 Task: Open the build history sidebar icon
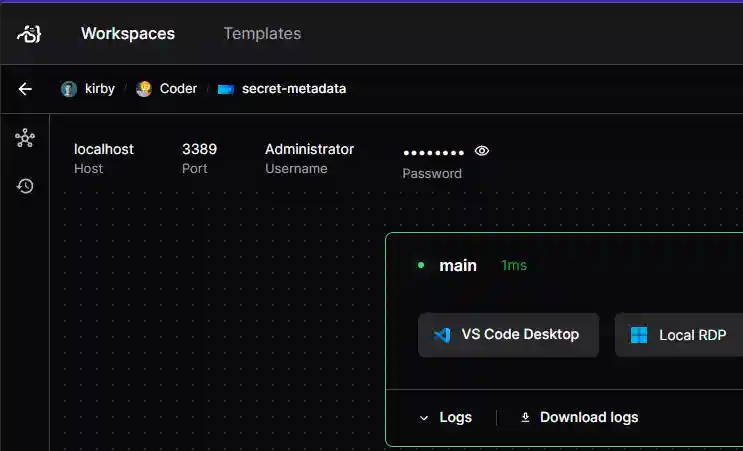coord(25,186)
